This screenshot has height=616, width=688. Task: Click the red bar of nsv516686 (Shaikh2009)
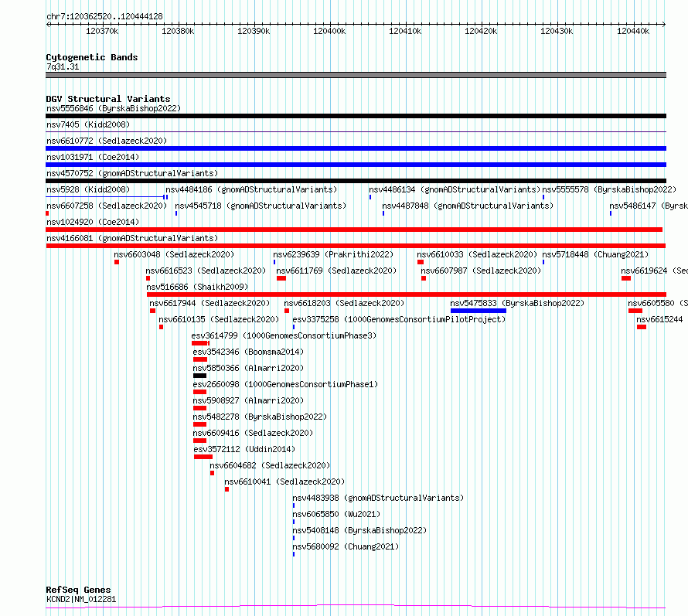(407, 294)
